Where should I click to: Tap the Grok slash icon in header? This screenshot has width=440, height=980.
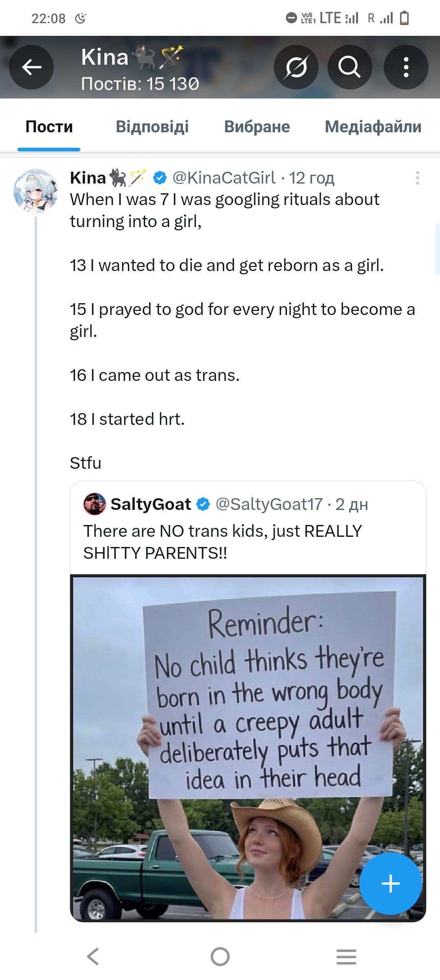(x=296, y=67)
